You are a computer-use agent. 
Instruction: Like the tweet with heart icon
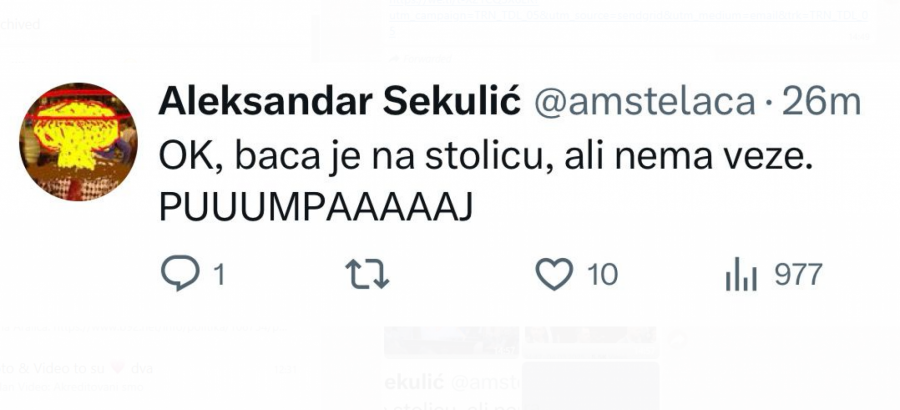(554, 274)
